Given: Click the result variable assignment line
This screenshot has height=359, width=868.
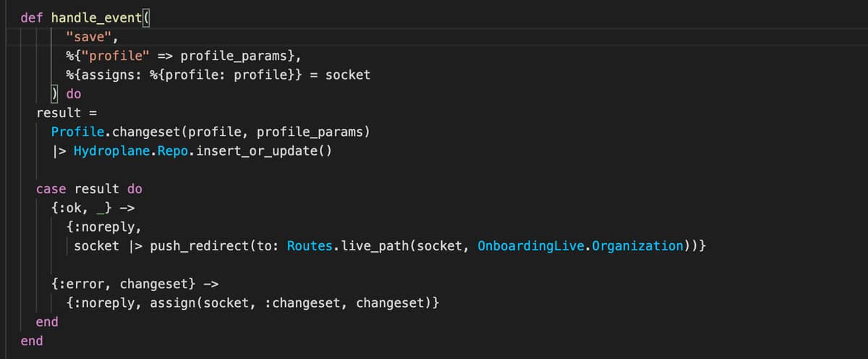Looking at the screenshot, I should coord(67,113).
